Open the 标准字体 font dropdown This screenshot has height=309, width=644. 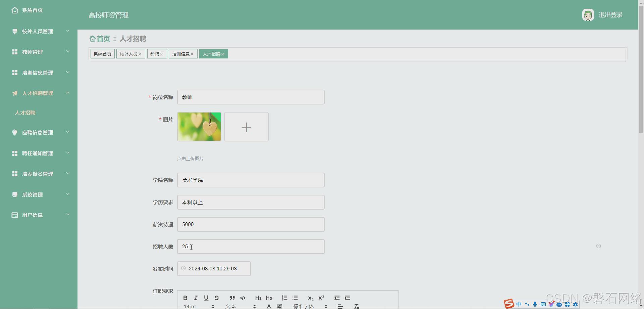[x=310, y=306]
